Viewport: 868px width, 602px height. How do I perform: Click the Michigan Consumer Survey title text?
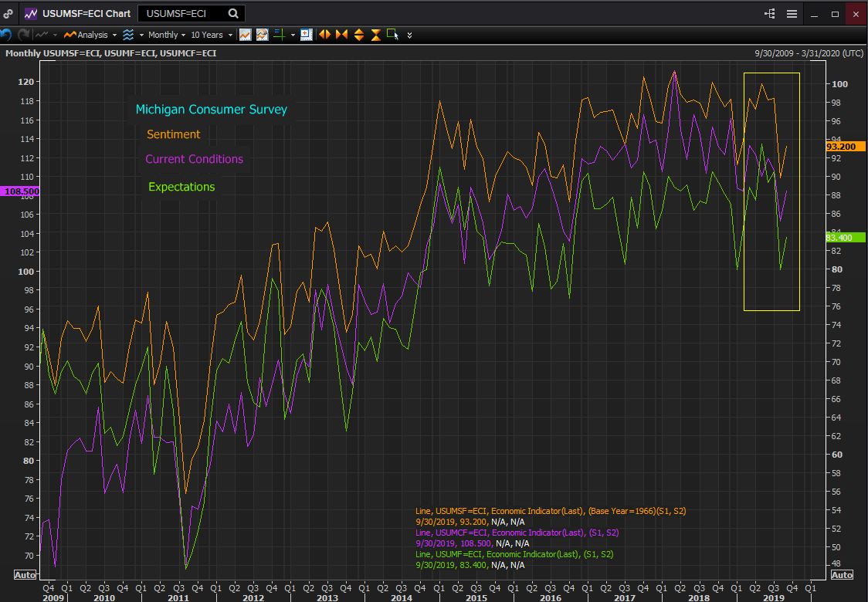pos(211,110)
